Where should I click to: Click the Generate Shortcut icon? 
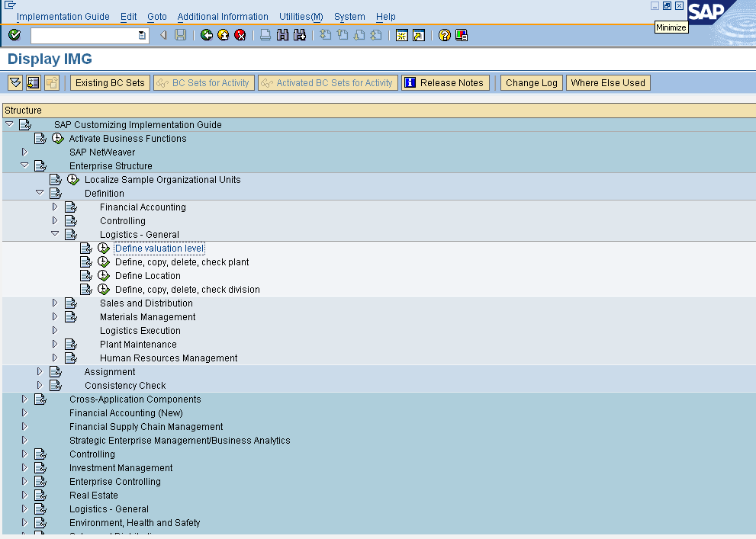pos(419,35)
